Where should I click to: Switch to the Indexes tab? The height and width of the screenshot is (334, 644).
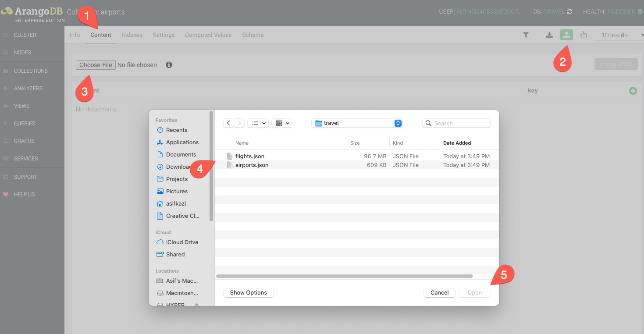[x=132, y=35]
